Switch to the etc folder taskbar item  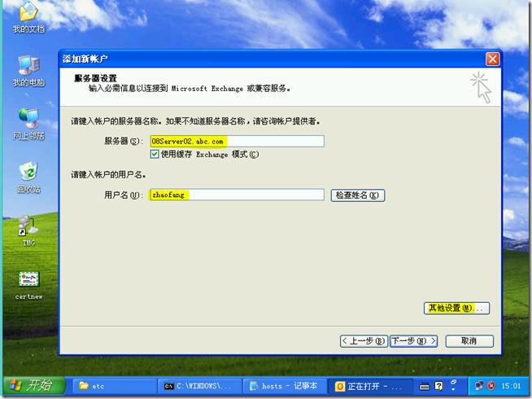(115, 386)
